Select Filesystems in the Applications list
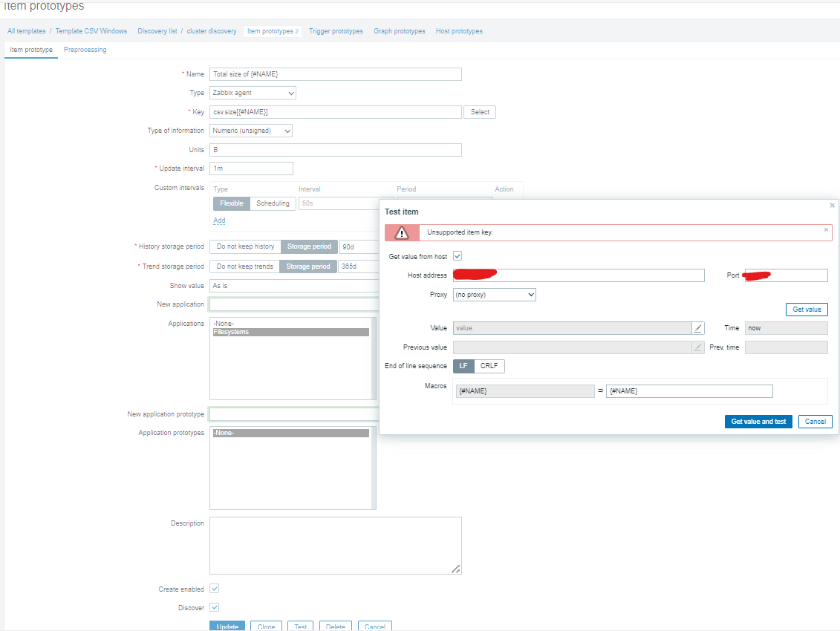Screen dimensions: 840x631 pos(290,333)
